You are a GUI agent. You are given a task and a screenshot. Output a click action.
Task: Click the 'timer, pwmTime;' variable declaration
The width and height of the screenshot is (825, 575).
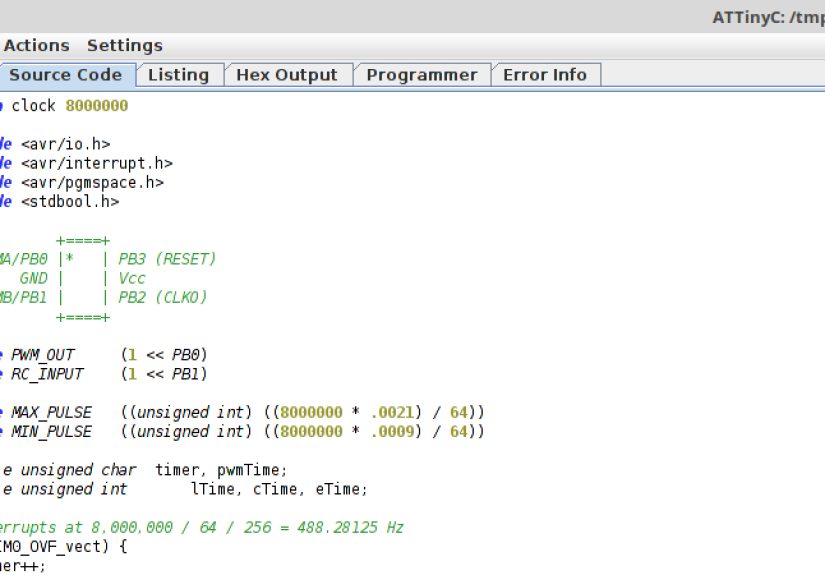[x=221, y=470]
